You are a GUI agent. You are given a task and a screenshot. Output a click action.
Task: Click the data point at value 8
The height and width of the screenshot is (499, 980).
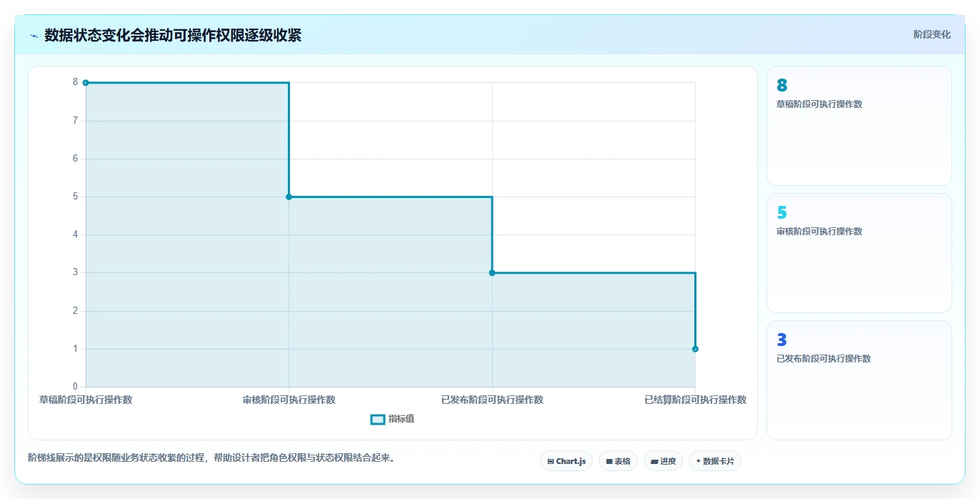tap(86, 83)
